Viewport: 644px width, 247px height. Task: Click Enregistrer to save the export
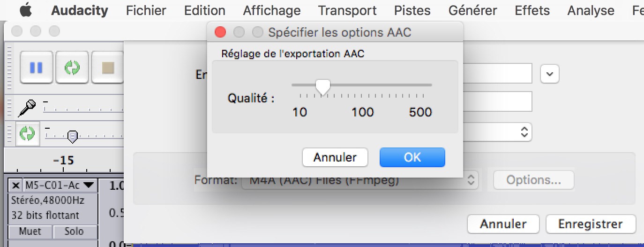click(590, 224)
